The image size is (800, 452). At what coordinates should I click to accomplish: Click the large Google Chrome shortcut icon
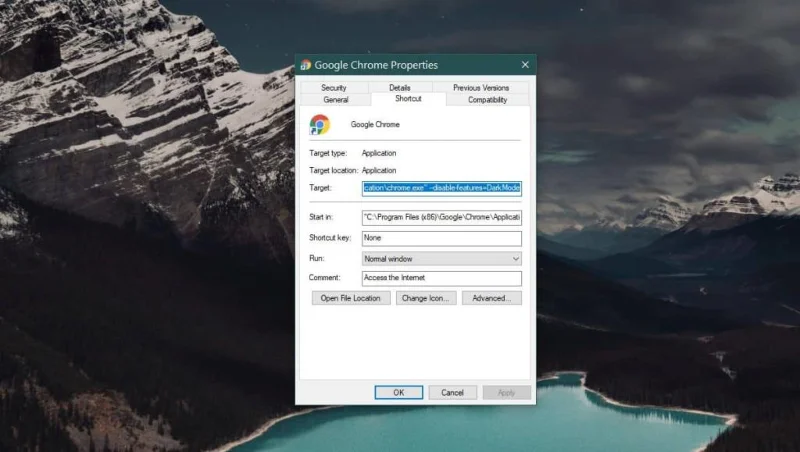[x=320, y=124]
